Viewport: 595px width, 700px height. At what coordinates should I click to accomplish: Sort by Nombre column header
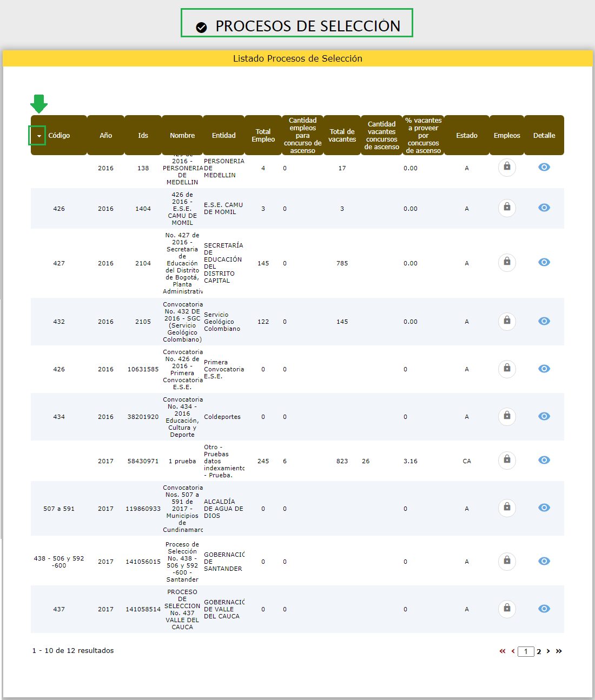(182, 135)
